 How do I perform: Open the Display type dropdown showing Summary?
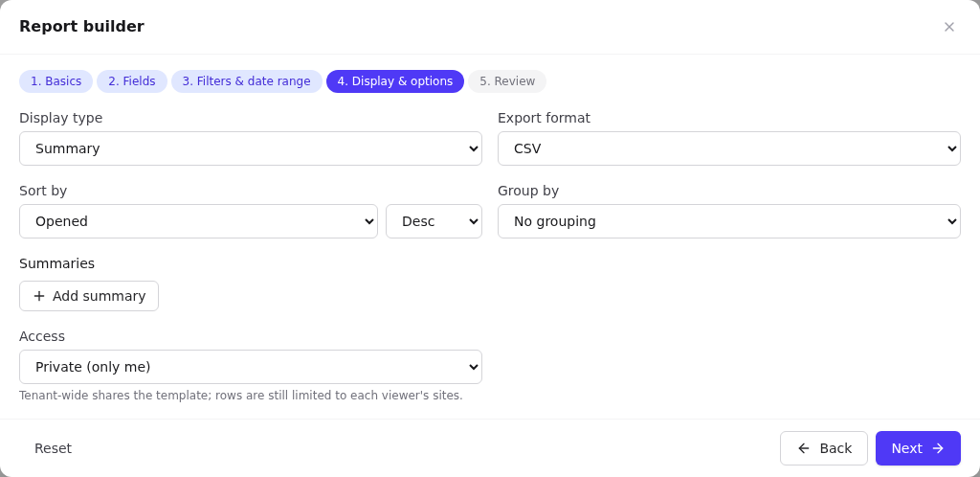(251, 148)
